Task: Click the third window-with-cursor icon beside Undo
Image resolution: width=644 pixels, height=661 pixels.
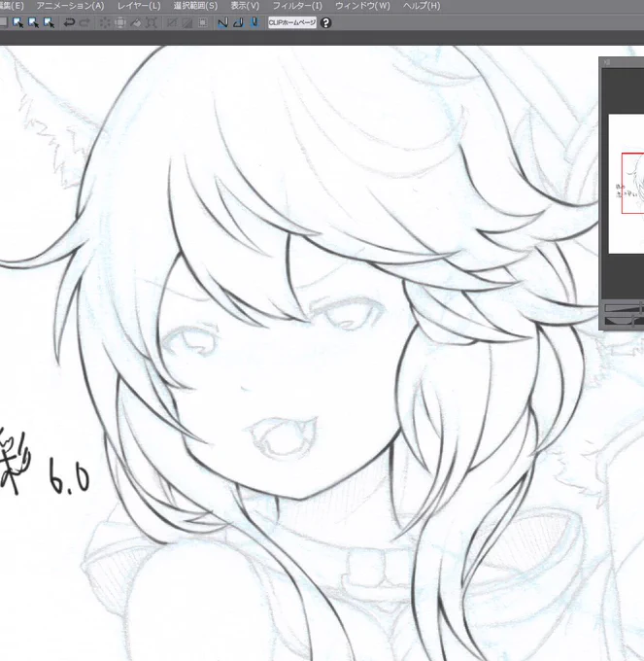Action: [x=49, y=22]
